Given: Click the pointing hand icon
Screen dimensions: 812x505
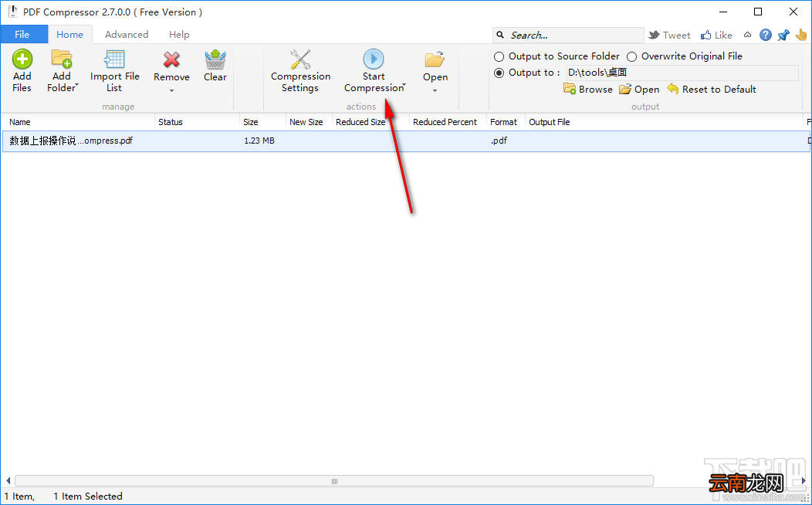Looking at the screenshot, I should (x=801, y=35).
